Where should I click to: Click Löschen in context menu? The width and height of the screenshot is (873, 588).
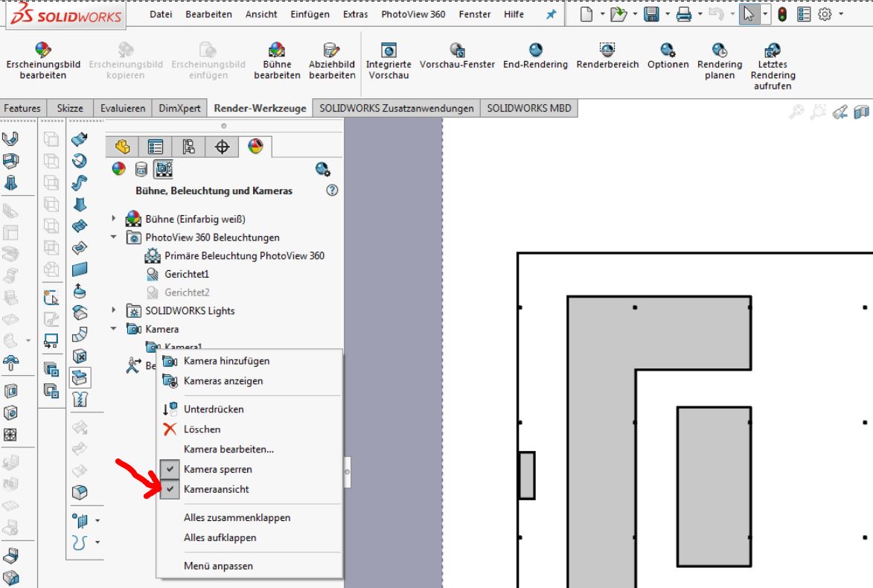point(202,429)
